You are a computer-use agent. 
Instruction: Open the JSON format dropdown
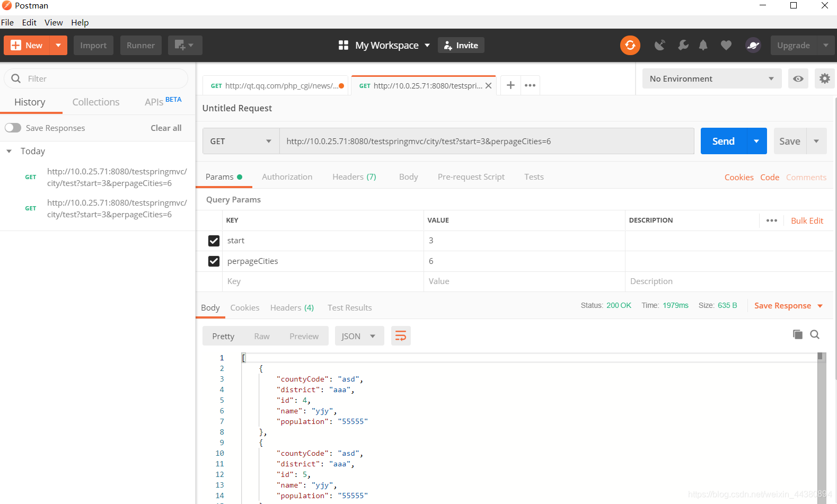pyautogui.click(x=359, y=336)
